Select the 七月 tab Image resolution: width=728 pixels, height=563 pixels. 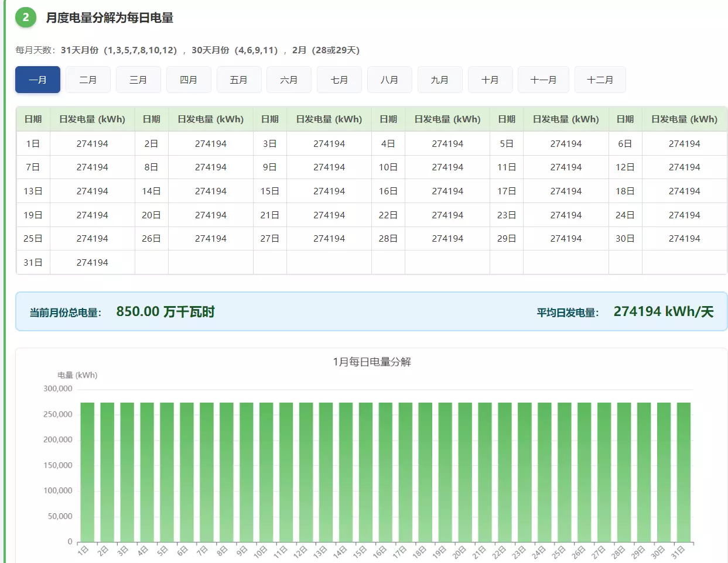point(339,80)
